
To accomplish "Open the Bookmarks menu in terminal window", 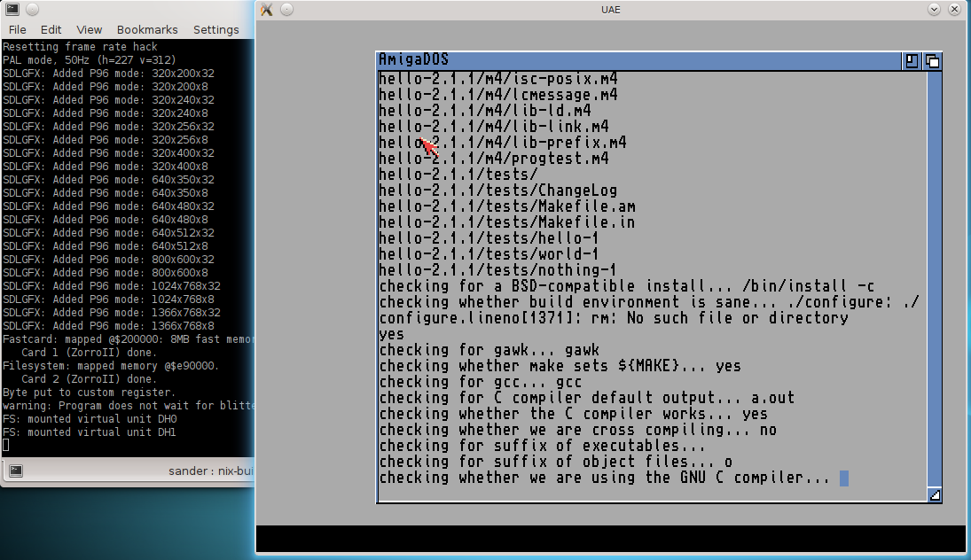I will [147, 30].
